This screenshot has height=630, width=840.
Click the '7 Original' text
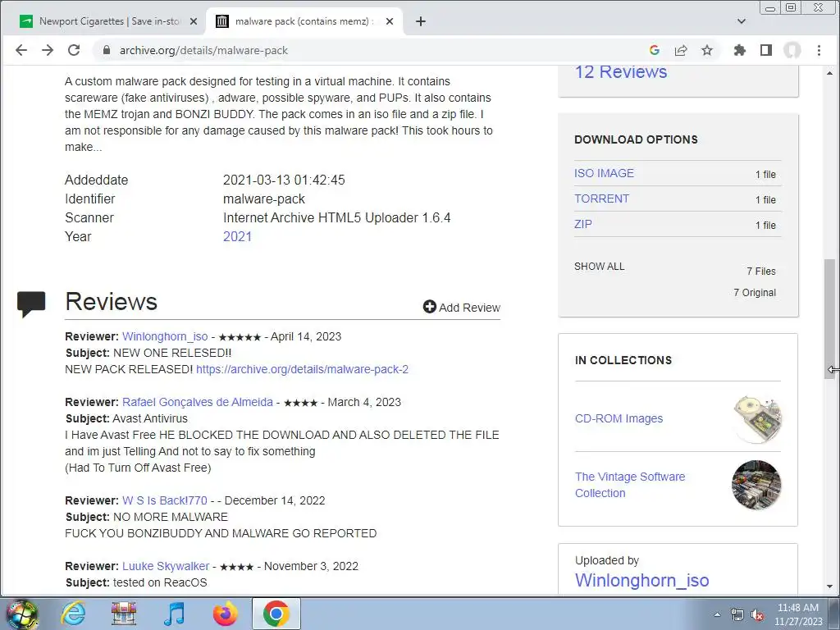[x=755, y=293]
